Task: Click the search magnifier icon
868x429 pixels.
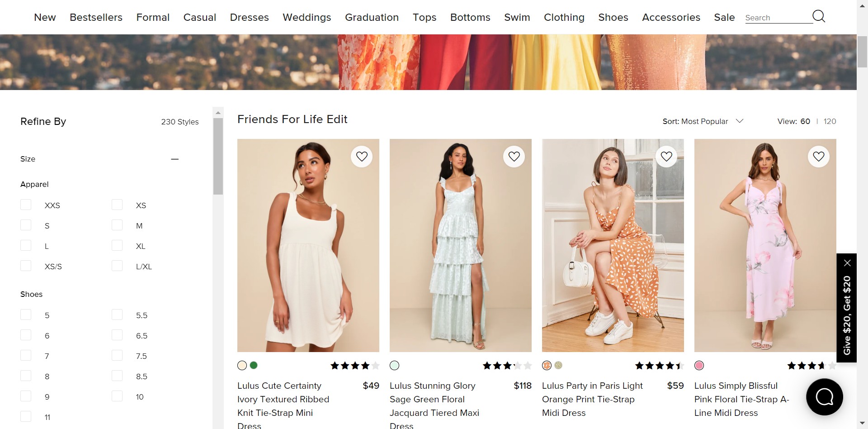Action: coord(819,17)
